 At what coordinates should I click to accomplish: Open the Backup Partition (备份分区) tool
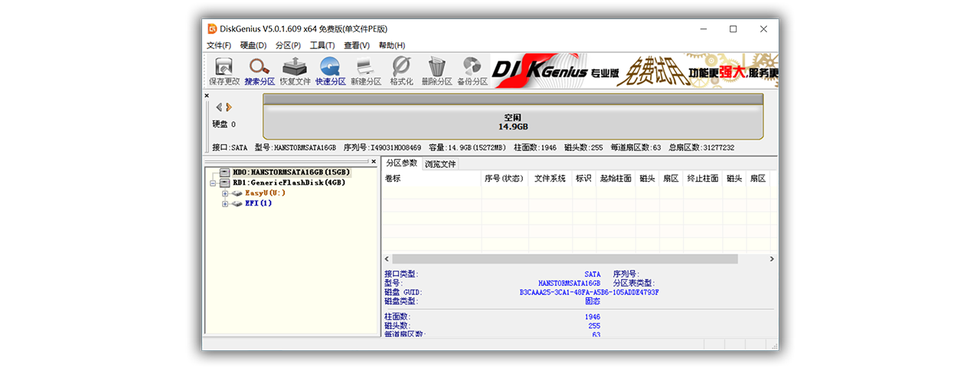coord(472,71)
